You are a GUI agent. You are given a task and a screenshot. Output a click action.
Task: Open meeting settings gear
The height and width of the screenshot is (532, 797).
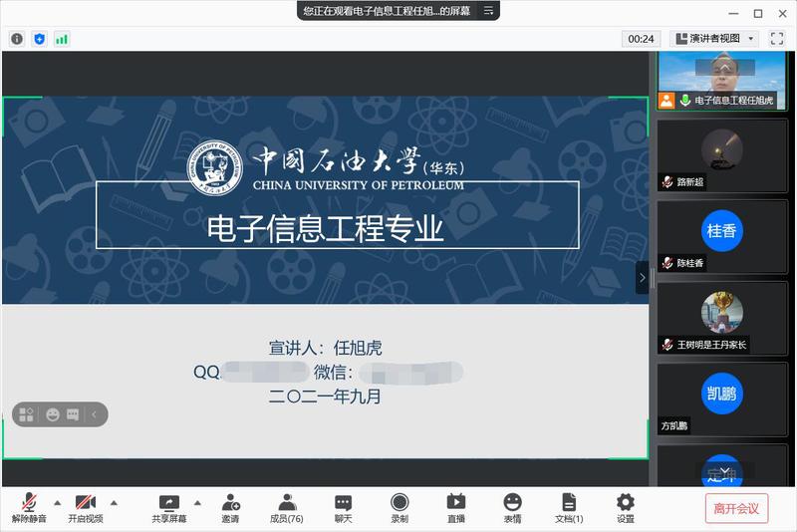[626, 508]
